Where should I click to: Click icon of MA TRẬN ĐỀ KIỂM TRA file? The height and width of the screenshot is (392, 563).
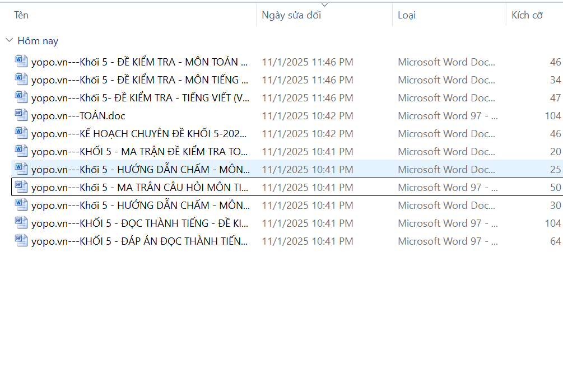coord(21,152)
